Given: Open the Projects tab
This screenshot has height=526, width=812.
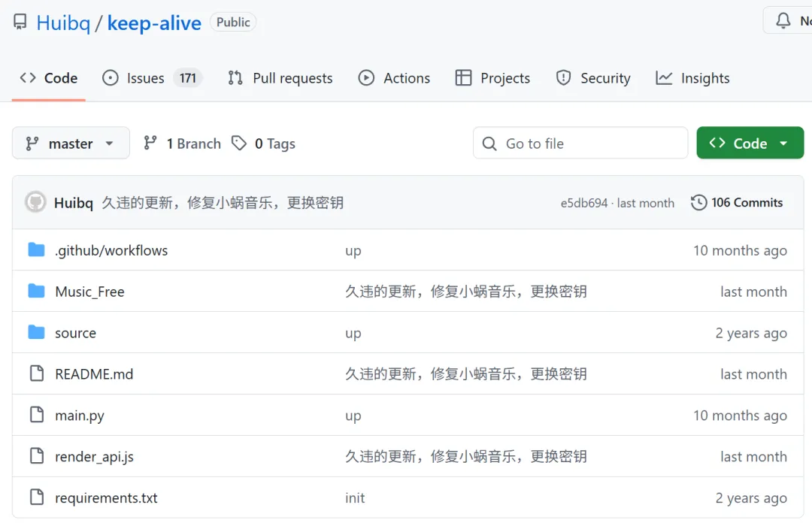Looking at the screenshot, I should tap(492, 78).
